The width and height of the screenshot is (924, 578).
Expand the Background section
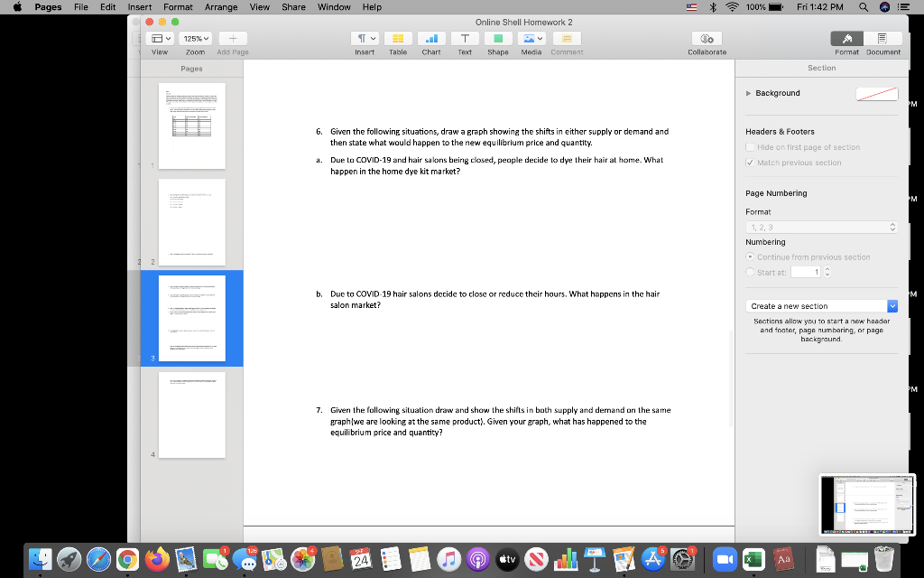748,92
